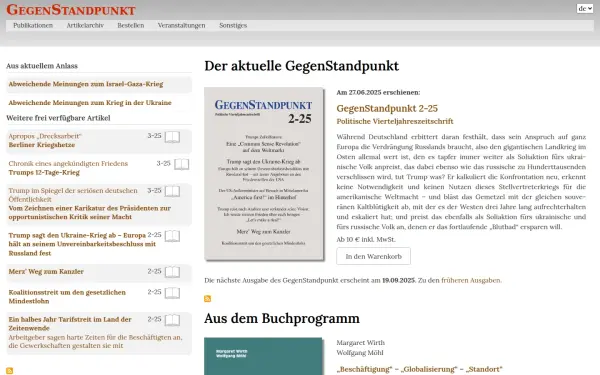Open the Artikelarchiv menu

85,25
